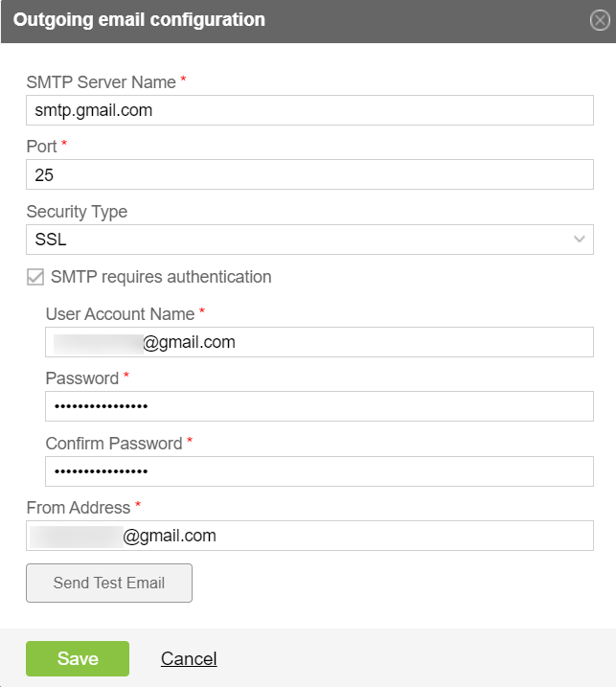The height and width of the screenshot is (687, 616).
Task: Send a test email
Action: 109,583
